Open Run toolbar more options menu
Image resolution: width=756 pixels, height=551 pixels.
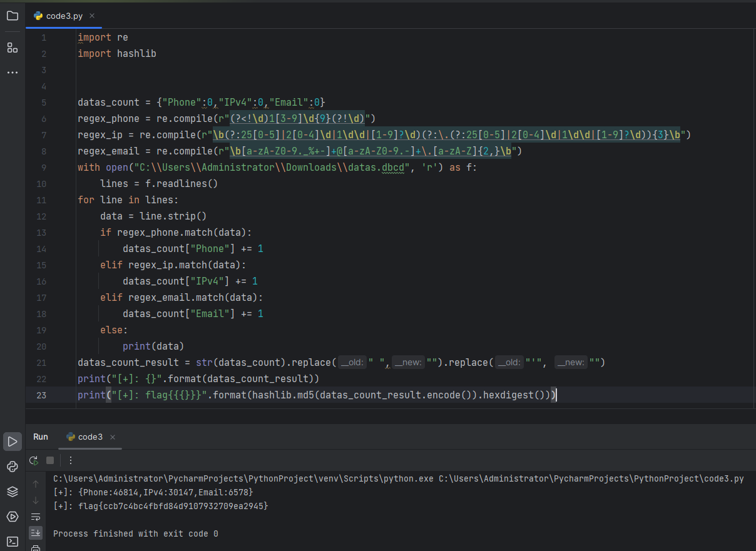coord(71,460)
